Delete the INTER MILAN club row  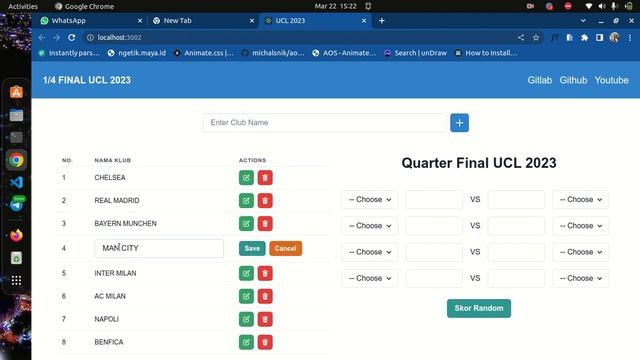265,273
